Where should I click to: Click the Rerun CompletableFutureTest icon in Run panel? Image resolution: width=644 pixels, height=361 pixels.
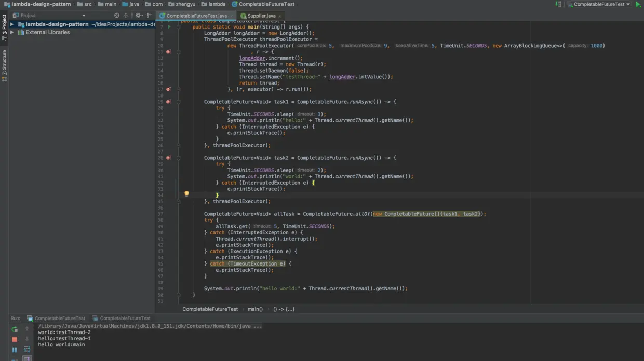(15, 329)
